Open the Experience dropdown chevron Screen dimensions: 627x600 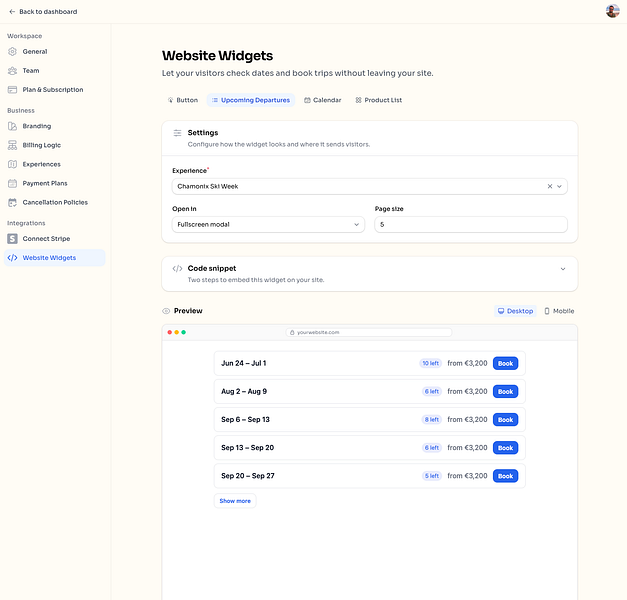click(559, 186)
